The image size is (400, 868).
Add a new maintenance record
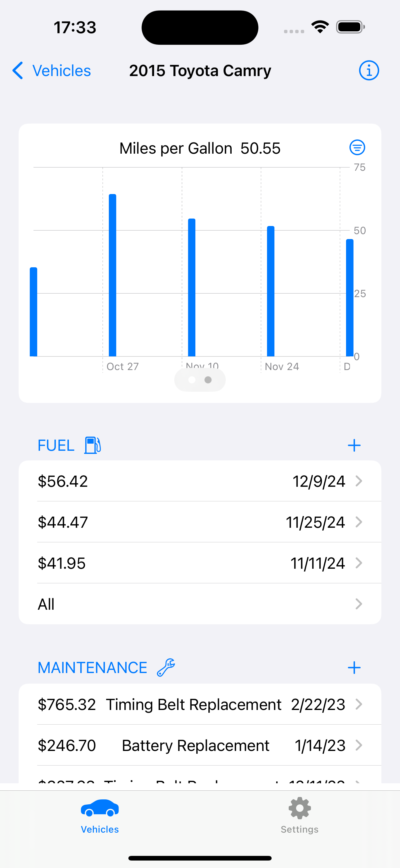click(354, 667)
